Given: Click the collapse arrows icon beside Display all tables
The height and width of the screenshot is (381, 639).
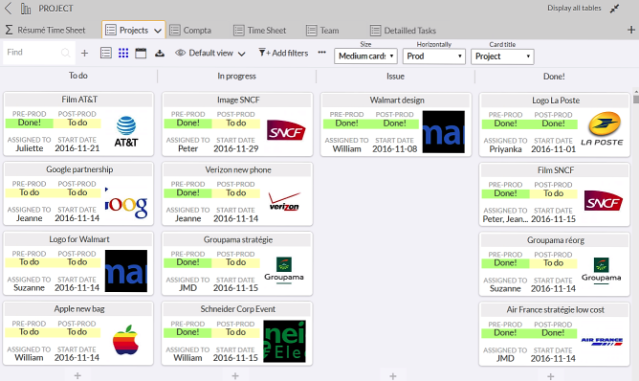Looking at the screenshot, I should (x=614, y=9).
